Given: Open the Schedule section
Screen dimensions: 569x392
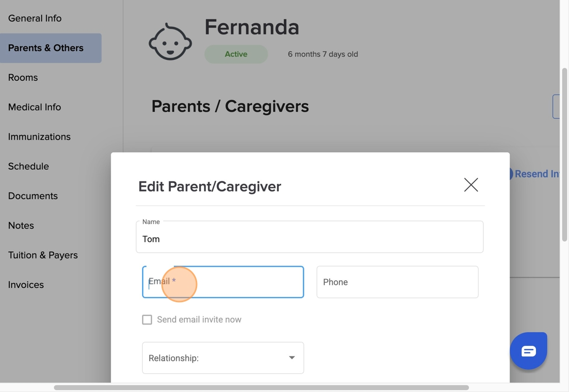Looking at the screenshot, I should (x=28, y=166).
